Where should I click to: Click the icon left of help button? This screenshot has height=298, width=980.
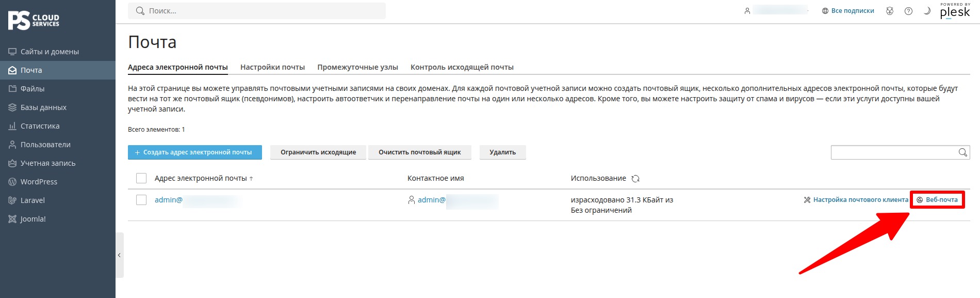(x=890, y=11)
